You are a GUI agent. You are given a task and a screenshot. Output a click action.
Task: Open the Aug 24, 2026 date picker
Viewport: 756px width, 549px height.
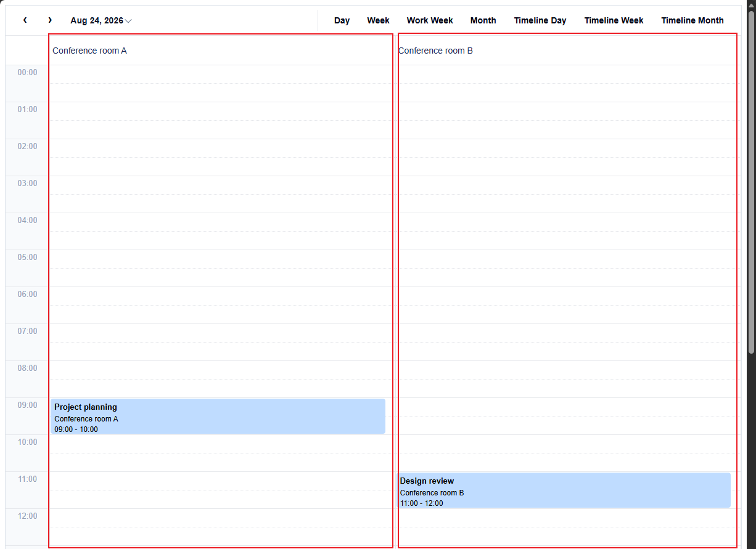click(101, 20)
